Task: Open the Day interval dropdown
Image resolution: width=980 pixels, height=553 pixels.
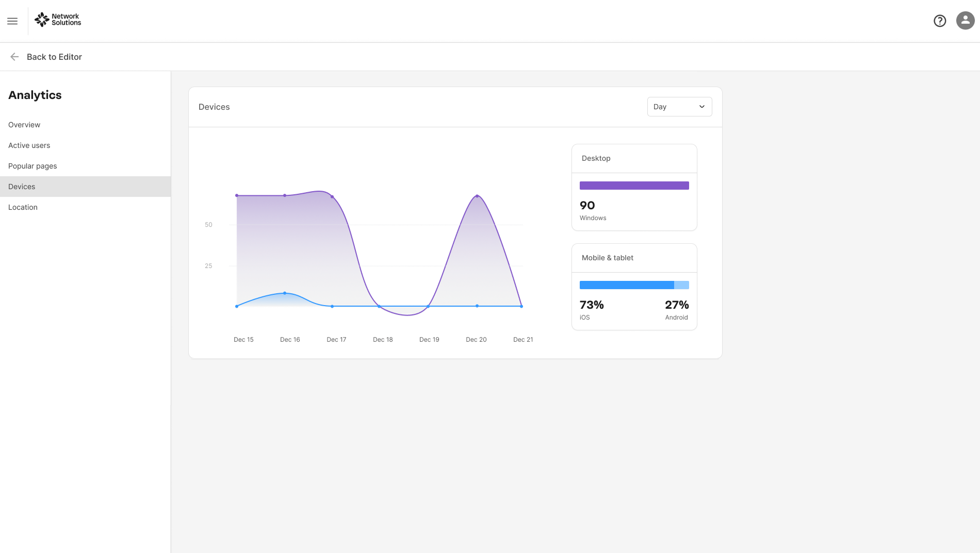Action: (x=679, y=107)
